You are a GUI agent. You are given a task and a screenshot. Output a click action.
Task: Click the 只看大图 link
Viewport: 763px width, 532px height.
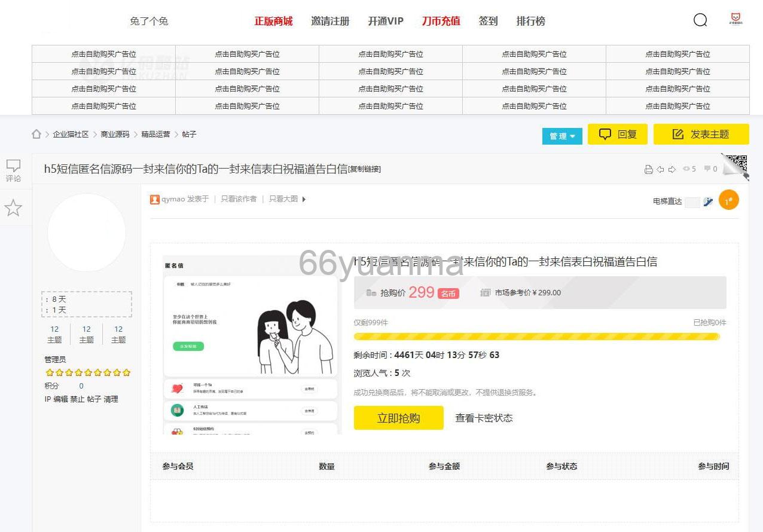click(283, 199)
